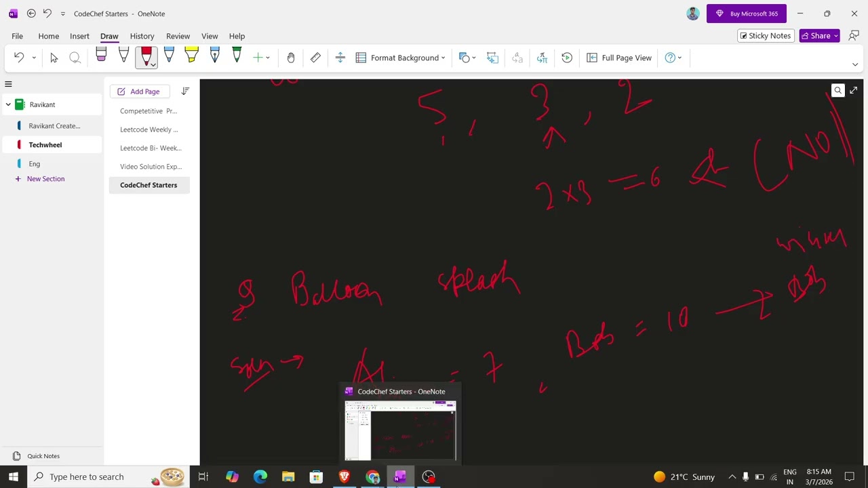
Task: Open the Techwheel section
Action: point(45,145)
